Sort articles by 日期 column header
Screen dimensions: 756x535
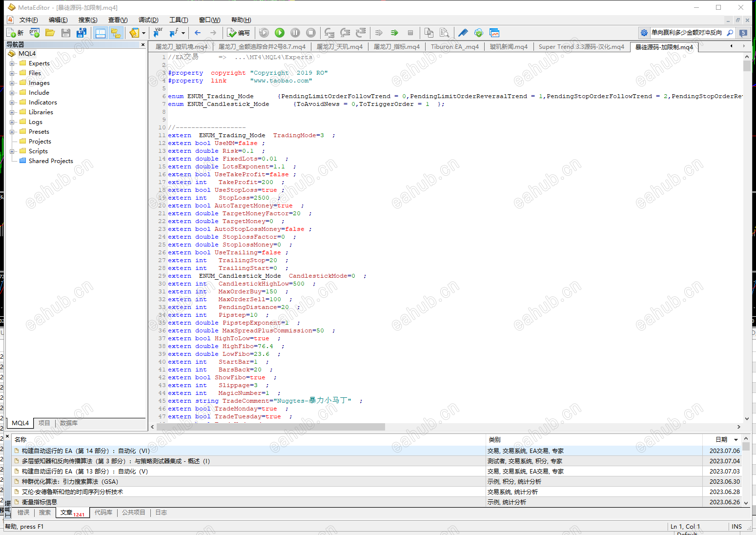(721, 440)
